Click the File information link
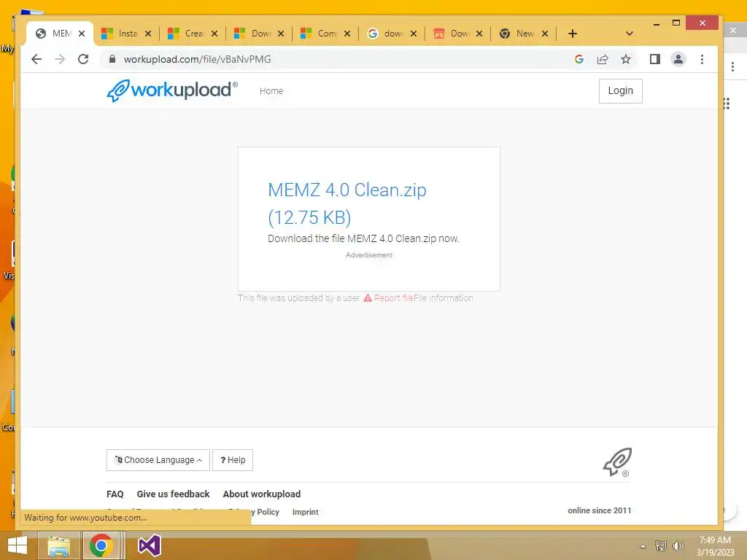Viewport: 747px width, 560px height. point(444,298)
